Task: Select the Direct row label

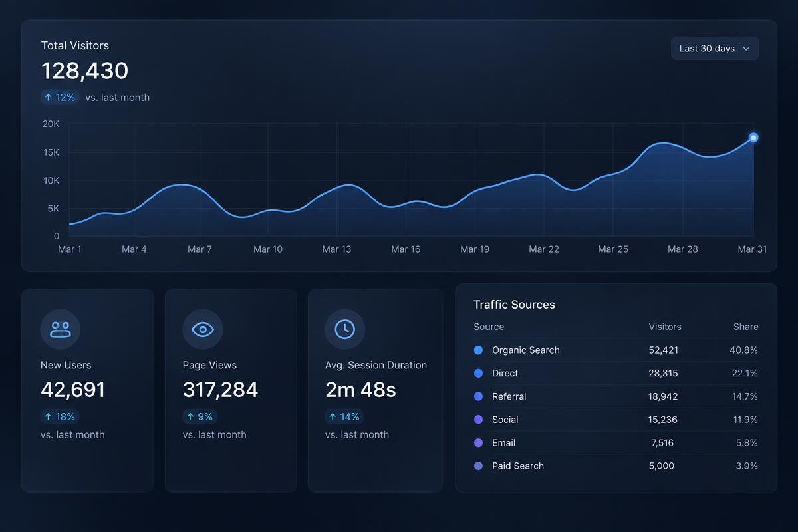Action: (x=505, y=373)
